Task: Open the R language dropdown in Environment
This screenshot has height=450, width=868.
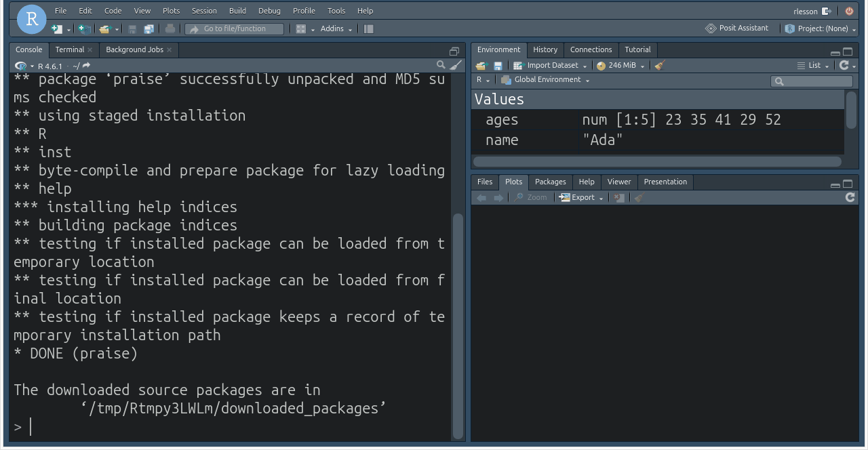Action: pos(483,80)
